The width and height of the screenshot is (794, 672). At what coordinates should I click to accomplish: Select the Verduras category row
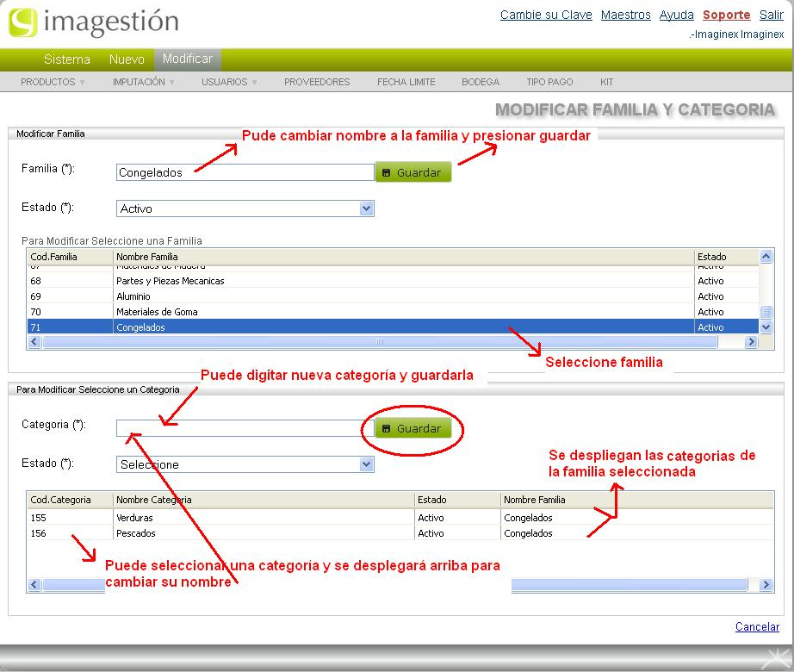400,518
